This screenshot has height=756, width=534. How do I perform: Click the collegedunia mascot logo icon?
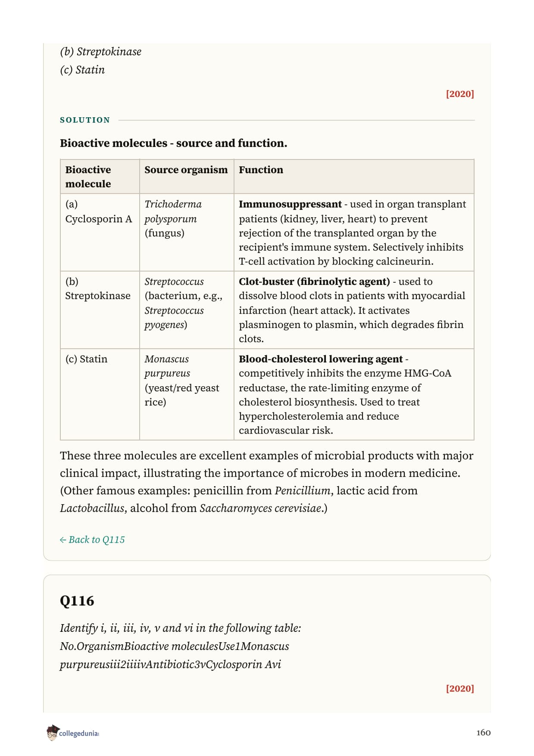pyautogui.click(x=52, y=733)
